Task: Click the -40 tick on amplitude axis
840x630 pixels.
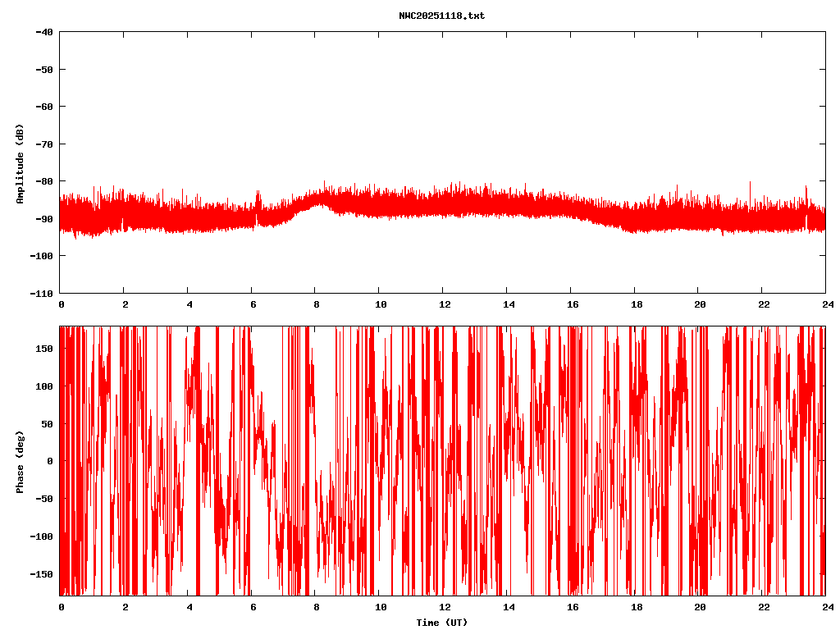Action: click(x=43, y=32)
